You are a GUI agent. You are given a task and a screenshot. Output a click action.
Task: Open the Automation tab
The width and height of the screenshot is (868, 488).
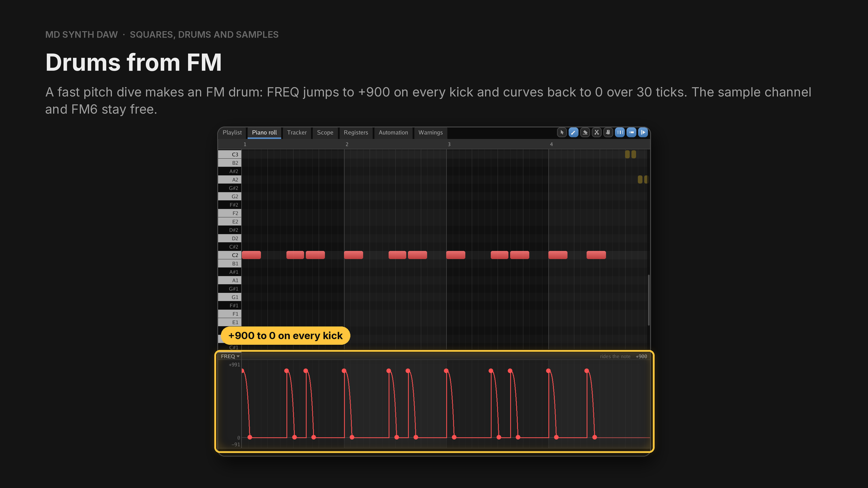pyautogui.click(x=393, y=132)
